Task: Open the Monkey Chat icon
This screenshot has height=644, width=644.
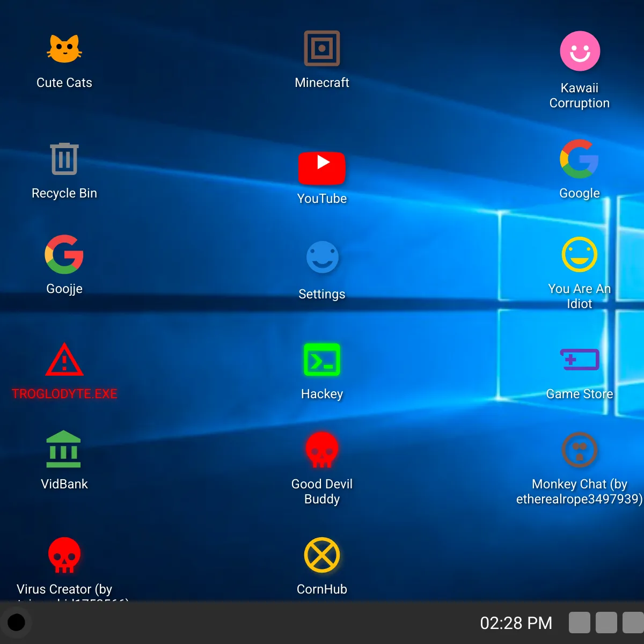Action: point(580,450)
